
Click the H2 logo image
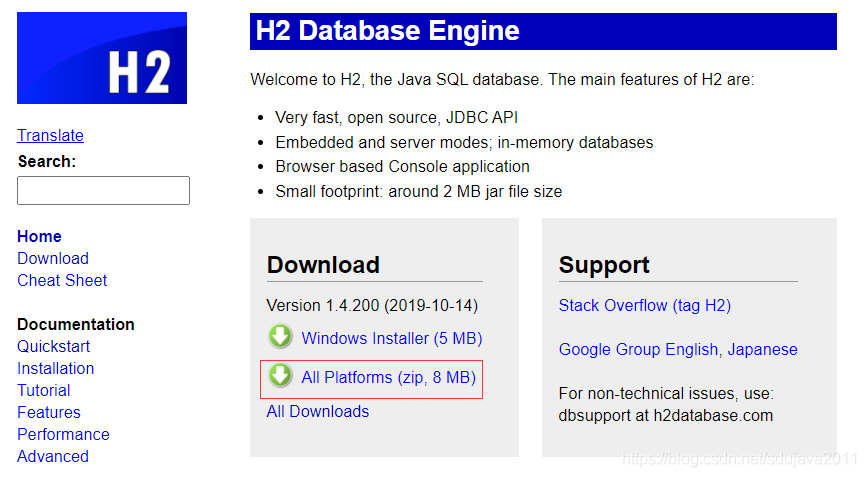(102, 58)
